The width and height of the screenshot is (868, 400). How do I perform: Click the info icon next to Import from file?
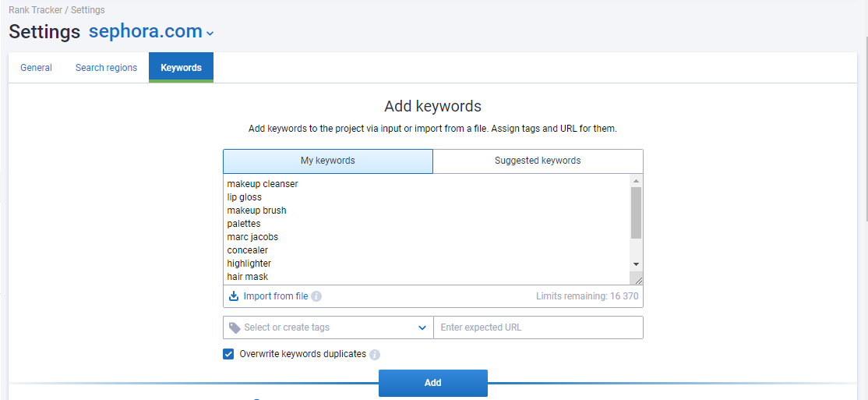point(316,296)
